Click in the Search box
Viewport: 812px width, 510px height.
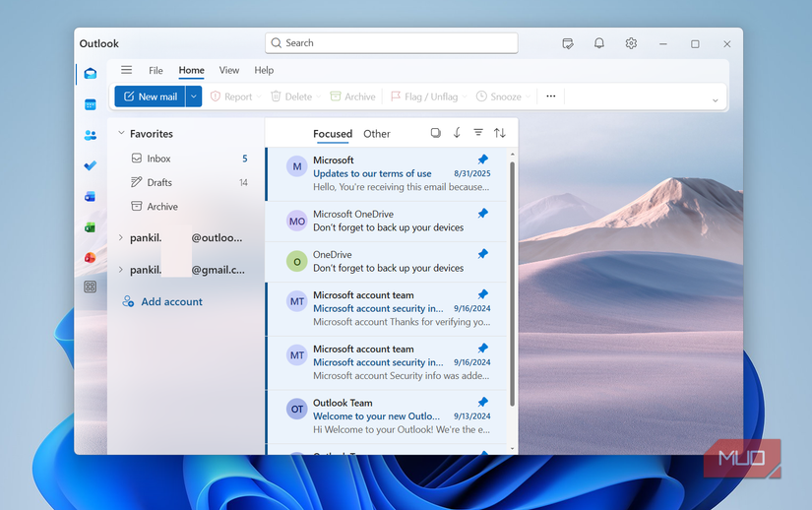pyautogui.click(x=392, y=43)
